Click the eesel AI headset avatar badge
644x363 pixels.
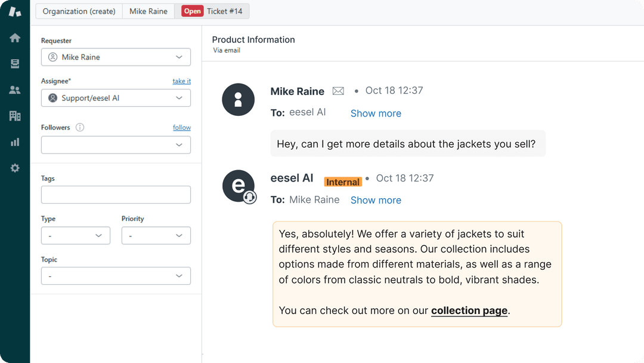point(250,197)
